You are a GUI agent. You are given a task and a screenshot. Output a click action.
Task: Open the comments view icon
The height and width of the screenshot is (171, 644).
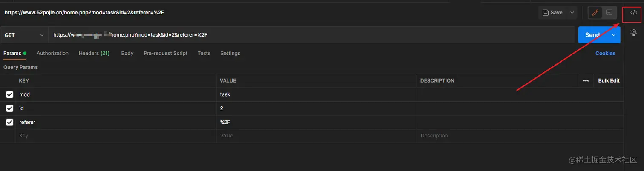click(x=609, y=13)
